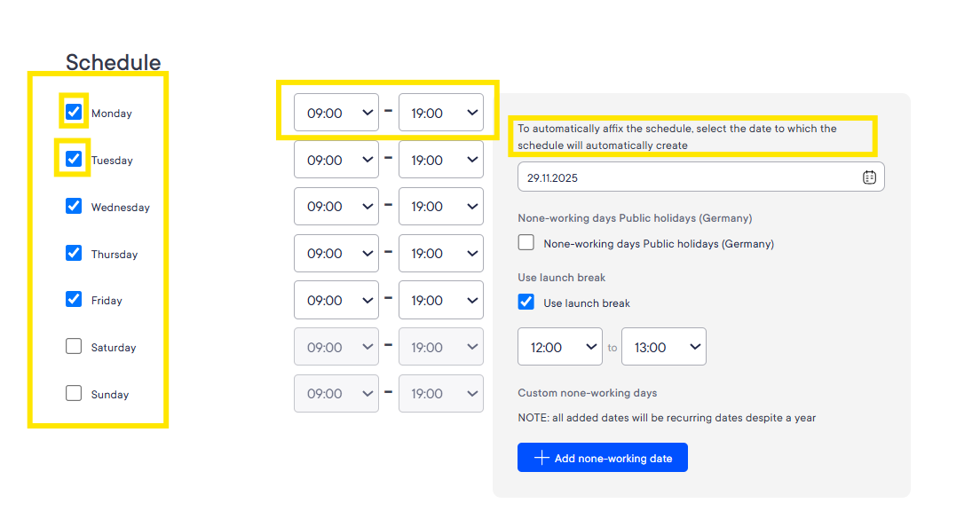Check None-working days Public holidays (Germany)
980x519 pixels.
526,242
